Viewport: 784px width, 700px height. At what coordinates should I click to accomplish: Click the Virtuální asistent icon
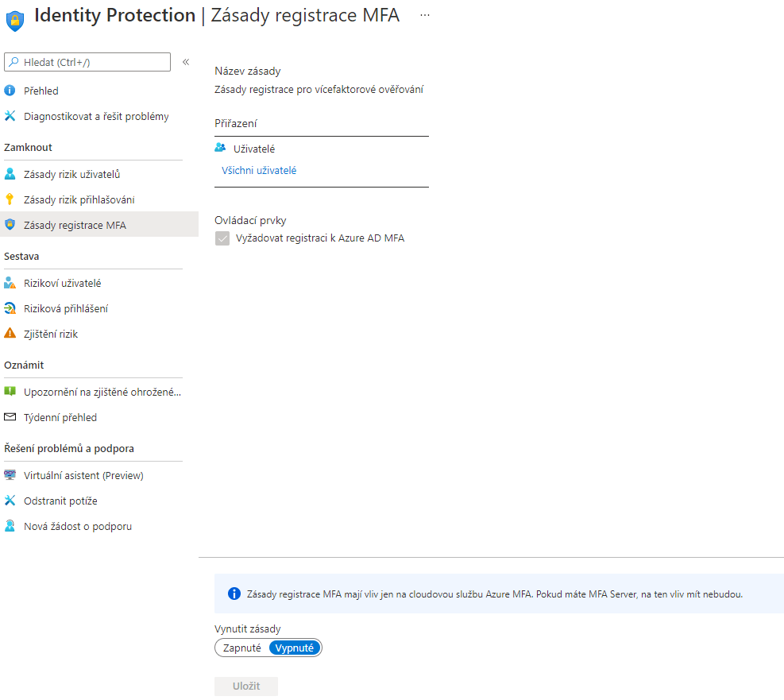[x=10, y=475]
